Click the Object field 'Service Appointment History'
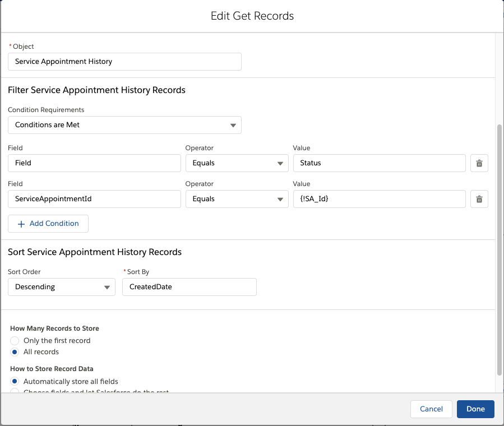This screenshot has width=504, height=426. click(124, 62)
